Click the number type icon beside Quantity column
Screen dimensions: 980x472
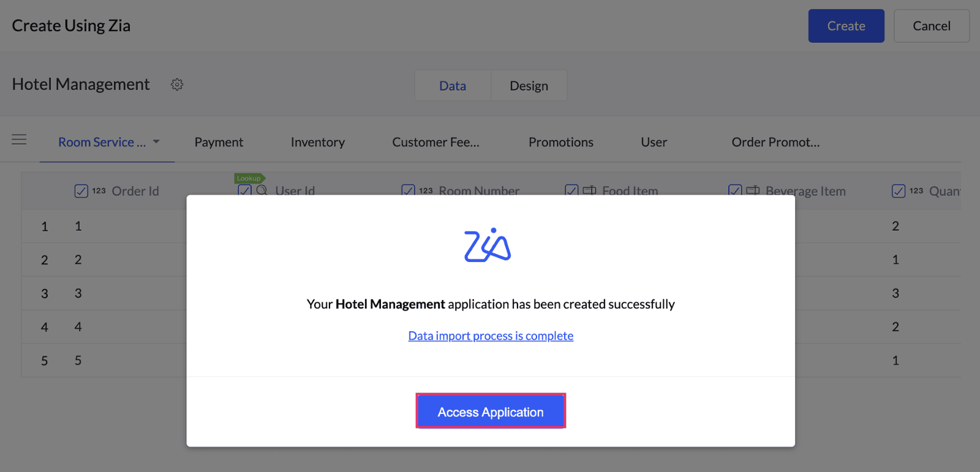click(916, 191)
